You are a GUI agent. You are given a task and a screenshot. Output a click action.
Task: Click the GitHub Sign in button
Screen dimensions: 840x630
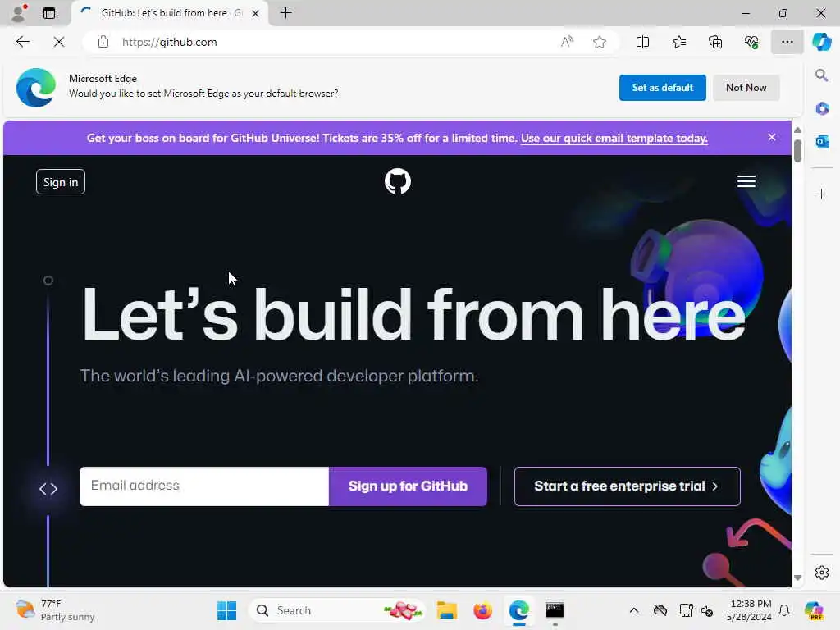(x=61, y=182)
